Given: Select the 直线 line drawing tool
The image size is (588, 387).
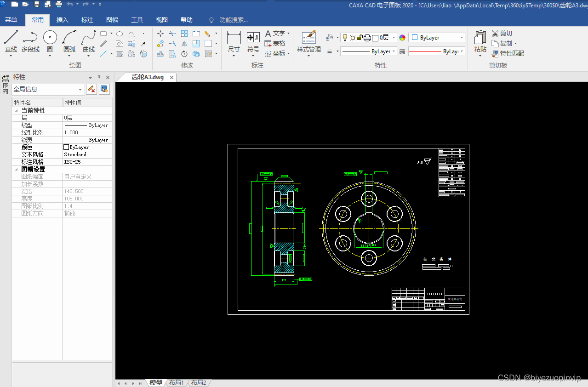Looking at the screenshot, I should coord(11,41).
